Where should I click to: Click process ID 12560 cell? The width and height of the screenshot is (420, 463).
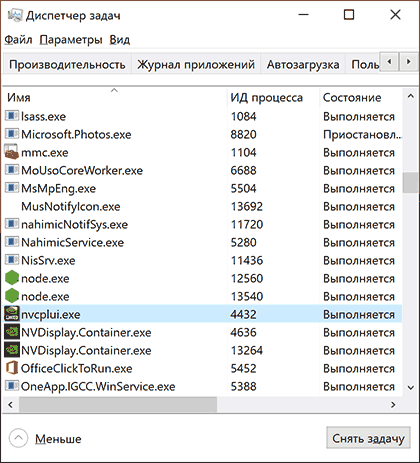point(247,278)
